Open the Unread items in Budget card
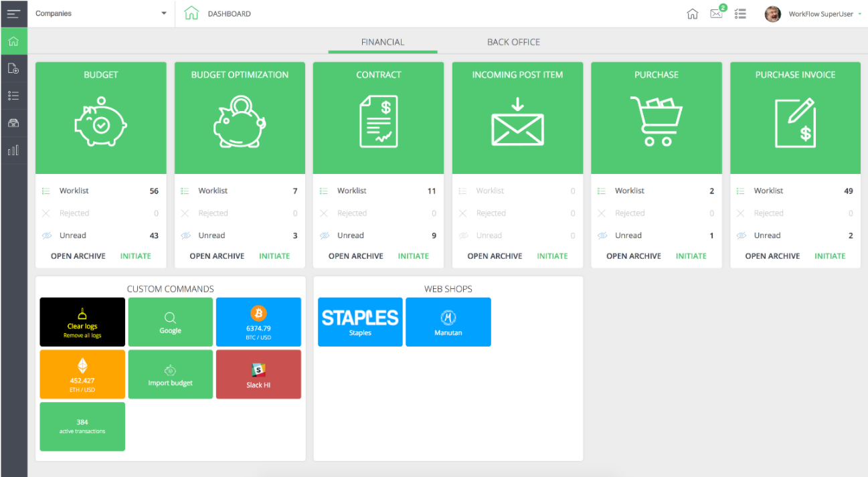This screenshot has height=477, width=868. (73, 235)
